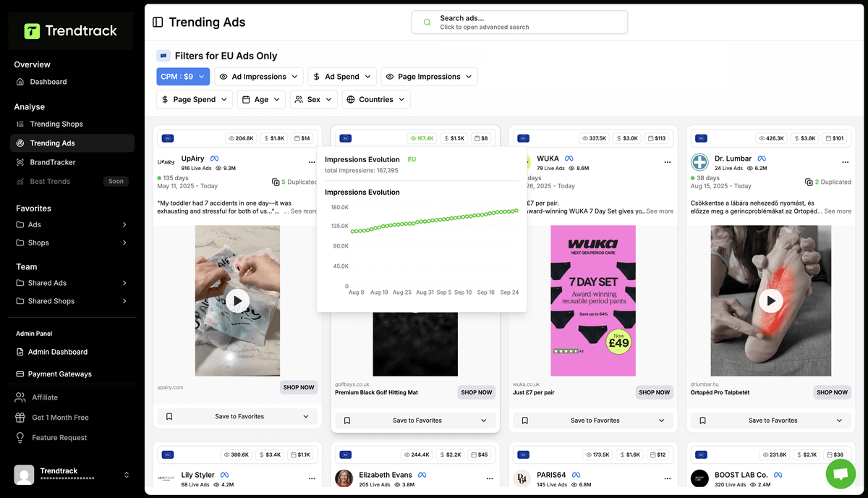This screenshot has width=868, height=498.
Task: Play the Dr. Lumbar video ad
Action: coord(771,301)
